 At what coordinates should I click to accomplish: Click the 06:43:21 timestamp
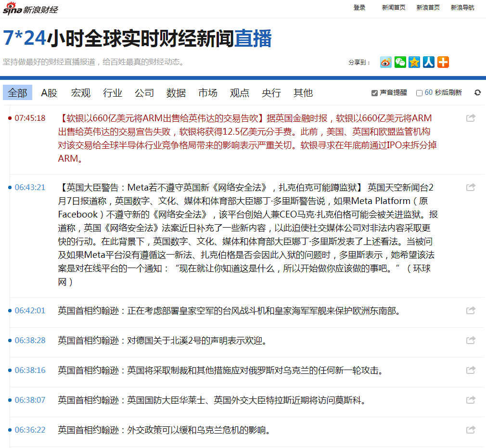pyautogui.click(x=30, y=187)
